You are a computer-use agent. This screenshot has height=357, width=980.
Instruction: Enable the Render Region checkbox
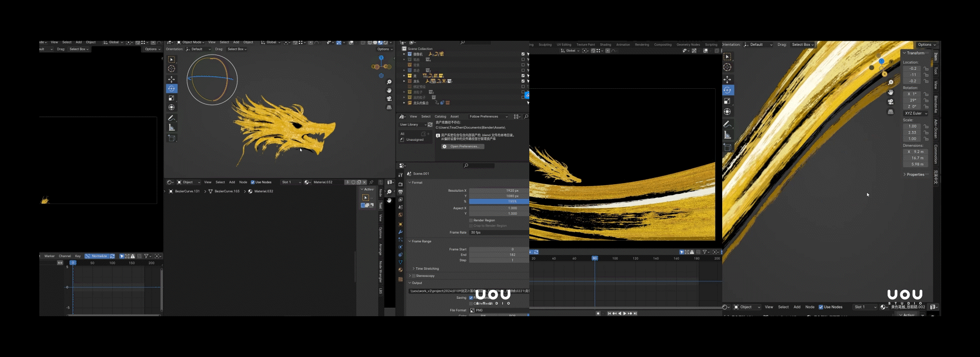coord(471,220)
